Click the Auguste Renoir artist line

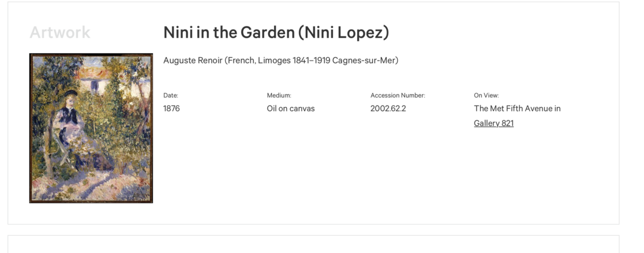(280, 61)
